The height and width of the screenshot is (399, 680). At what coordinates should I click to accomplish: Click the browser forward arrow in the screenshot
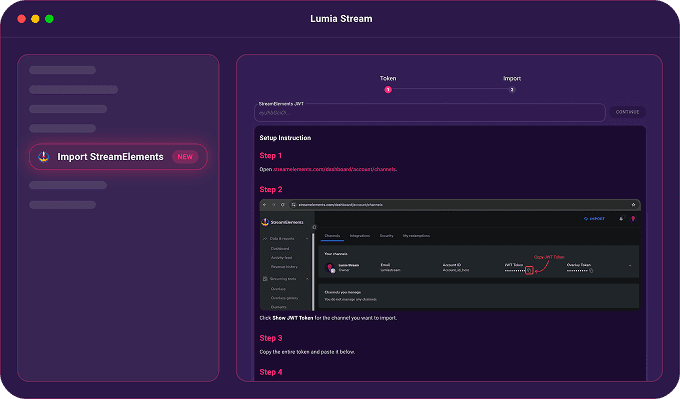pos(273,205)
